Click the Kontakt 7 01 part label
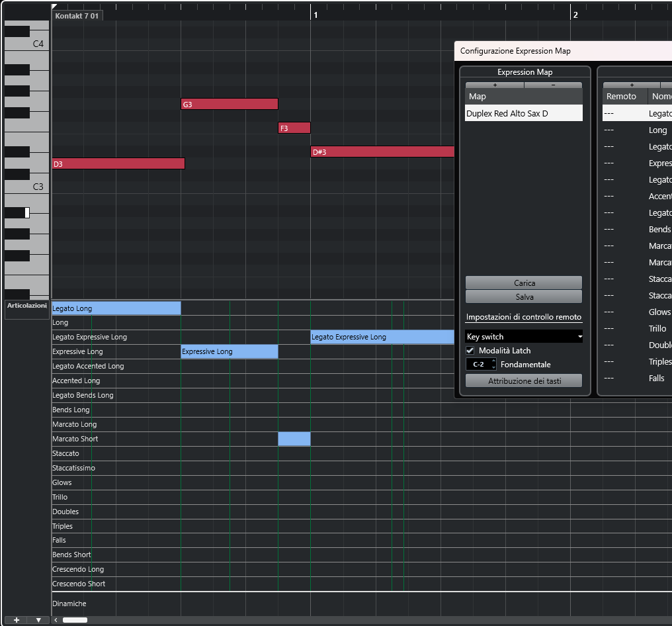 click(77, 16)
